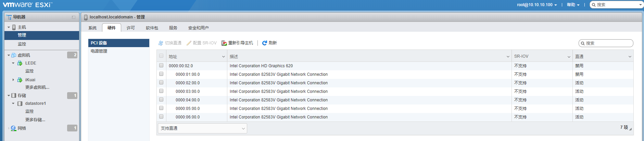The width and height of the screenshot is (644, 141).
Task: Switch to the Licensing tab
Action: [x=131, y=28]
